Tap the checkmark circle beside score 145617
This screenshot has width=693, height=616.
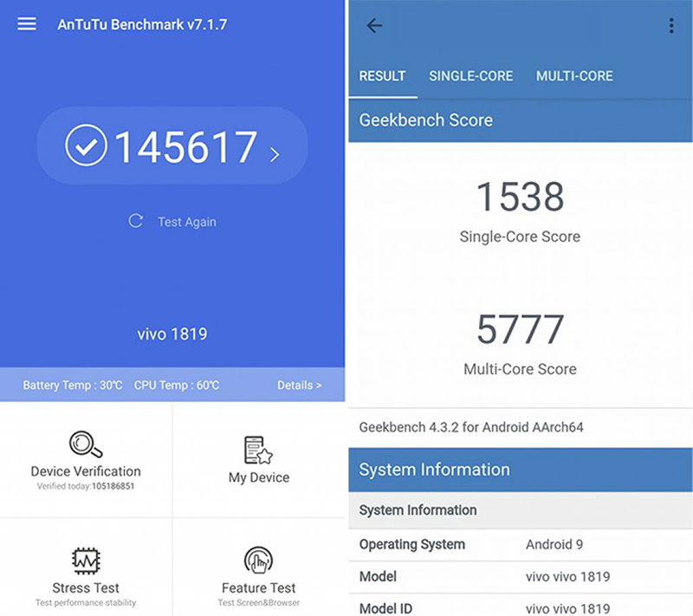coord(86,146)
